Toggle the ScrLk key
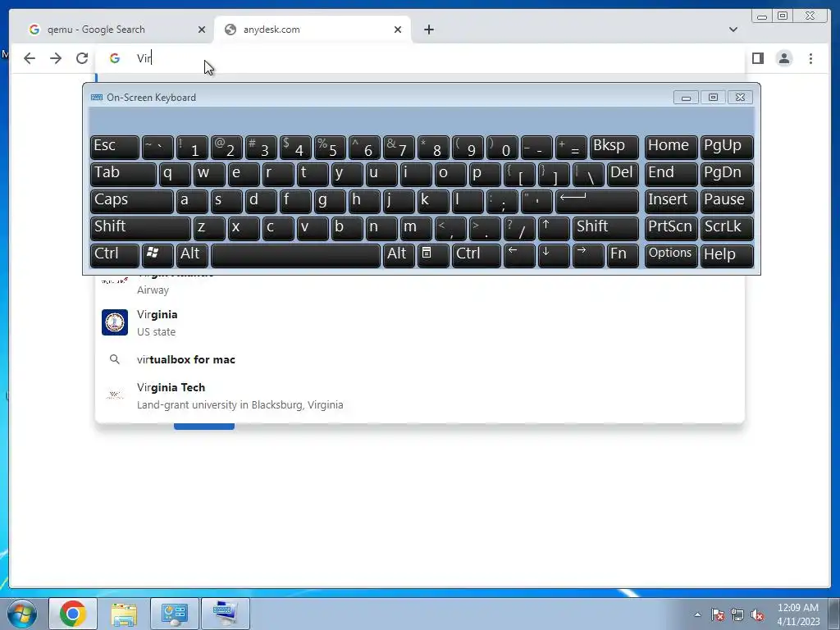 tap(727, 228)
